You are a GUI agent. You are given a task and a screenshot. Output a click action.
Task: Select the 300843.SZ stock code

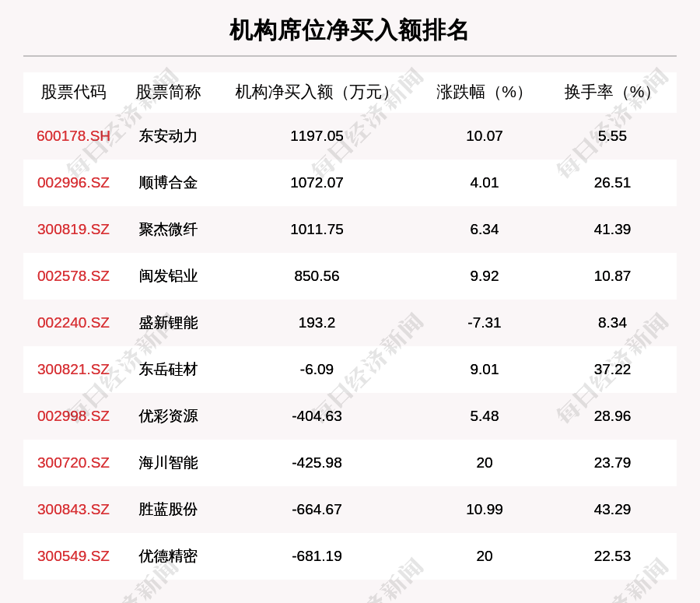[73, 510]
